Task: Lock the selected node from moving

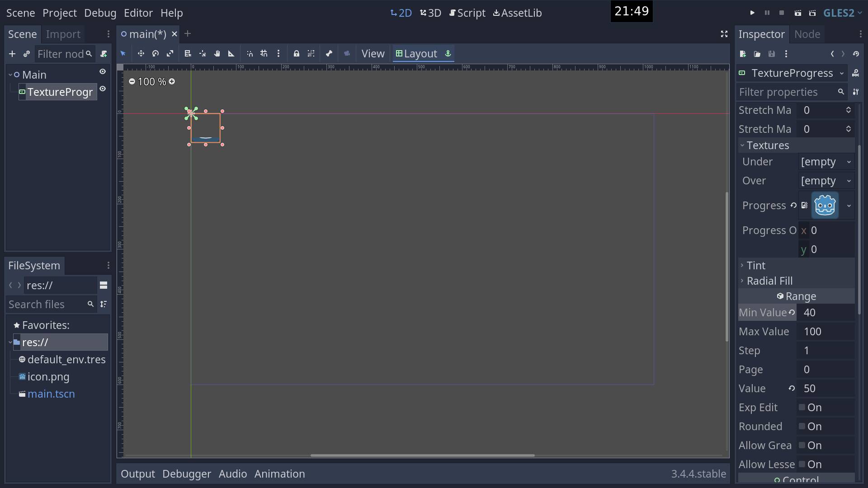Action: click(296, 53)
